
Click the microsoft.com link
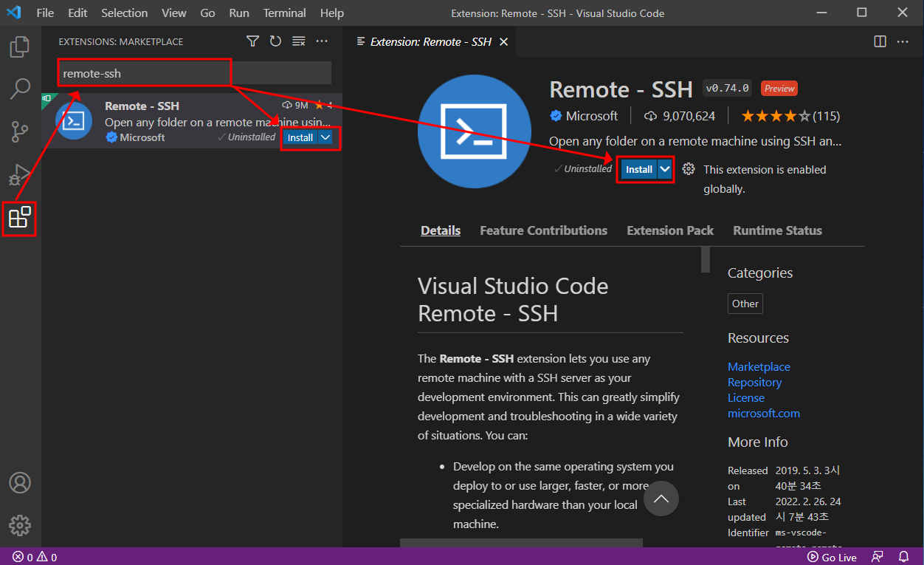pyautogui.click(x=764, y=413)
